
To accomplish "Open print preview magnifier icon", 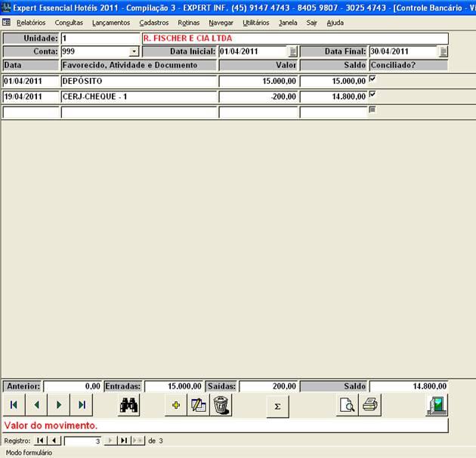I will pos(347,405).
